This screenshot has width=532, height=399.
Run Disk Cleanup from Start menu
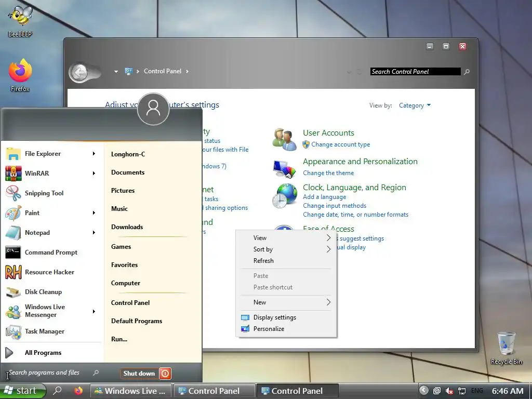(x=51, y=292)
